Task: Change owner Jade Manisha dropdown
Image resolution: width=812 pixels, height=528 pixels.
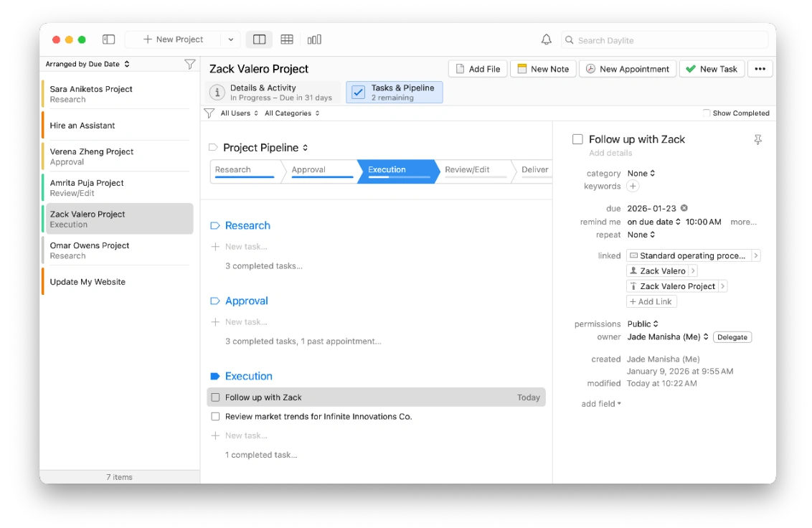Action: [668, 336]
